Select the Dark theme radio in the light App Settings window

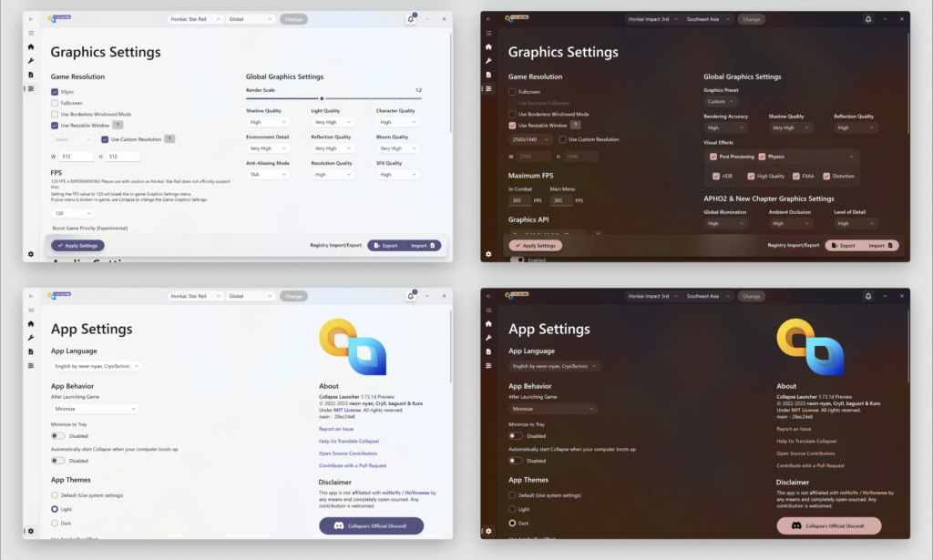click(55, 523)
